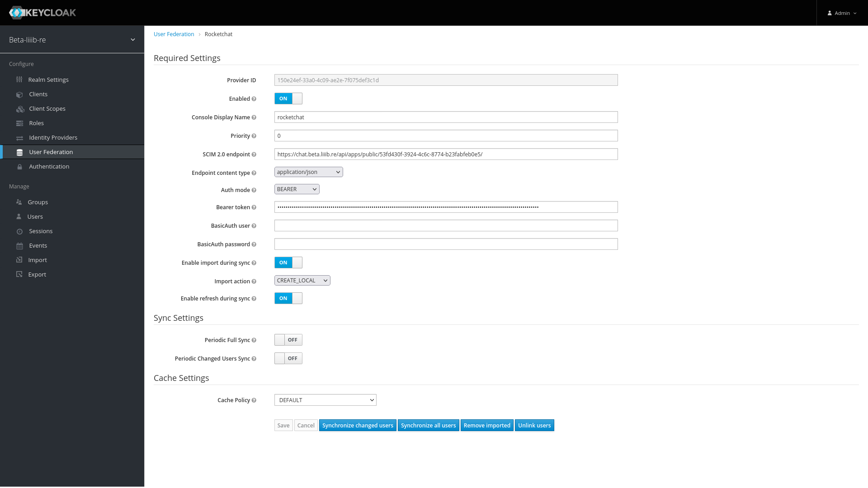Image resolution: width=868 pixels, height=488 pixels.
Task: Toggle the Enabled switch ON
Action: pyautogui.click(x=288, y=99)
